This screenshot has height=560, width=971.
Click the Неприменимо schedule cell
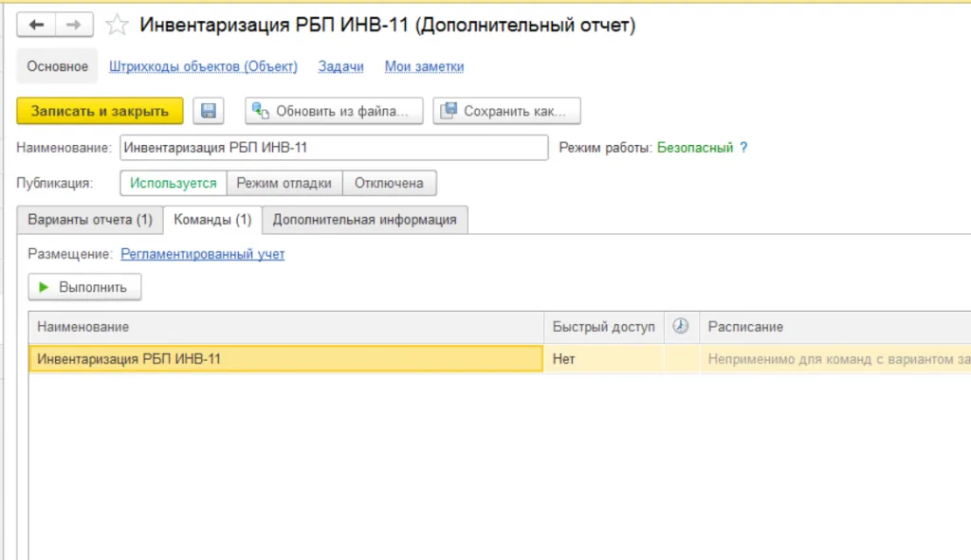835,359
